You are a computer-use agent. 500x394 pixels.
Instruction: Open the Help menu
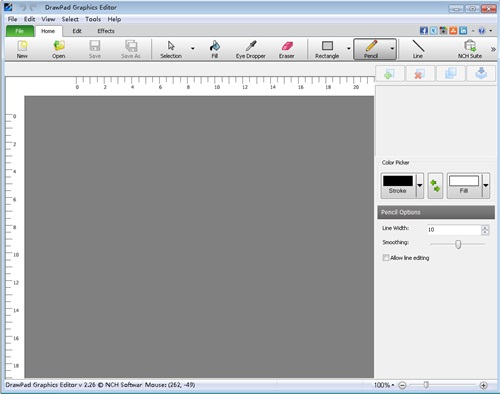(114, 19)
